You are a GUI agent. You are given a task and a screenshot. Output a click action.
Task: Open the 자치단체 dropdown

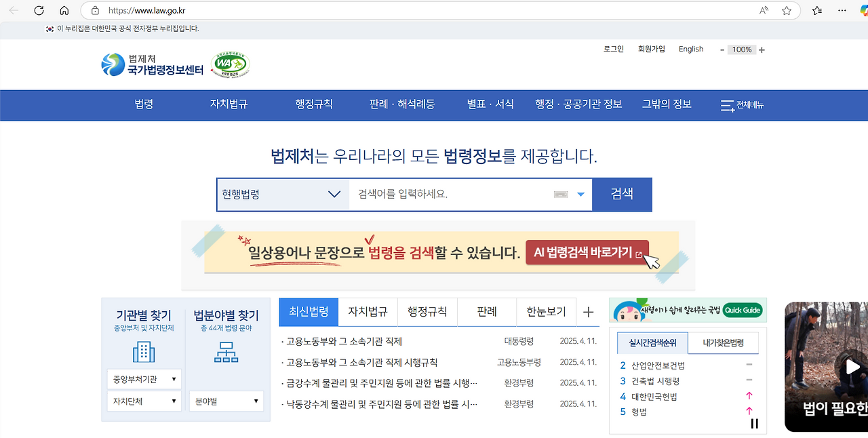pos(144,401)
